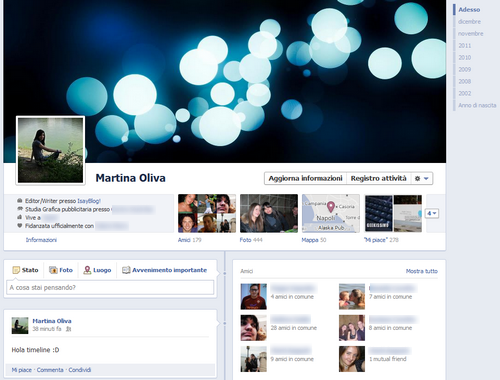
Task: Open the profile picture by the lake
Action: (x=50, y=150)
